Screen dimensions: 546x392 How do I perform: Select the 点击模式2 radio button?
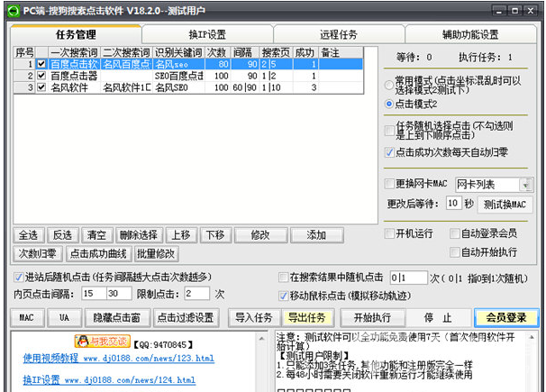pos(389,104)
